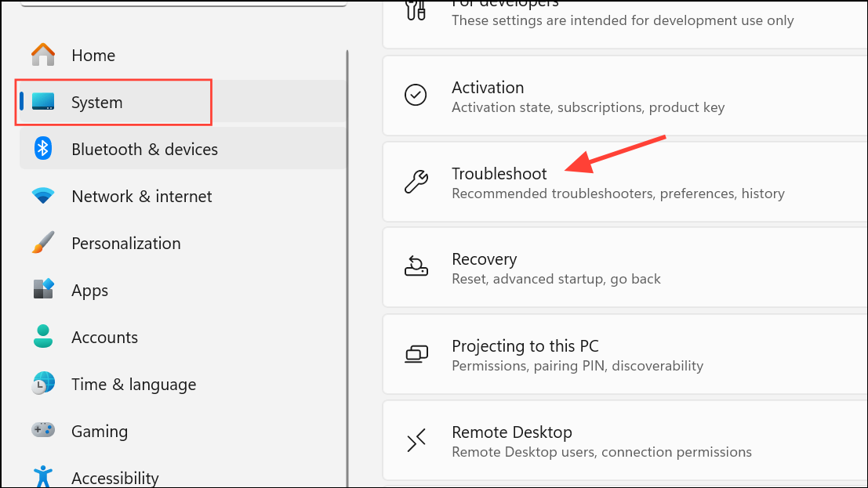Click the Time & language clock icon
This screenshot has height=488, width=868.
tap(42, 384)
